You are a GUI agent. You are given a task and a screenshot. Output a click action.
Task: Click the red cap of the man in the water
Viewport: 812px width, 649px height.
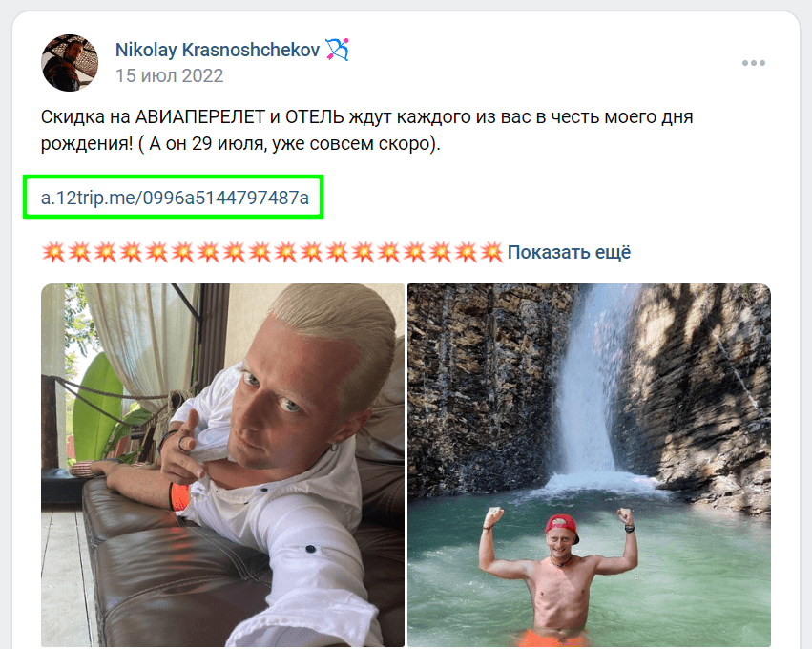point(561,527)
